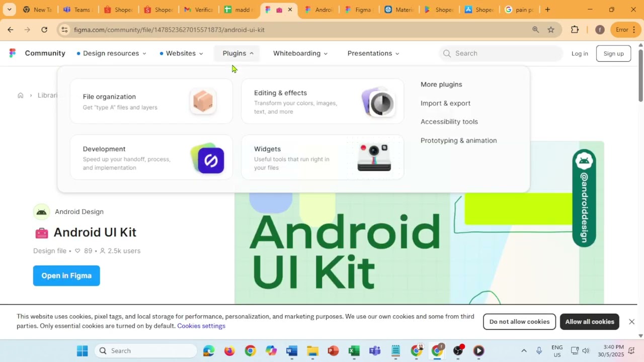Open Microsoft Teams from the taskbar
The width and height of the screenshot is (644, 362).
pyautogui.click(x=375, y=350)
